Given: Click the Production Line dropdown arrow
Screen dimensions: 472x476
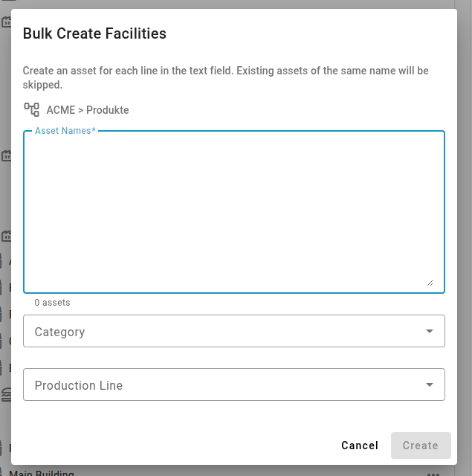Looking at the screenshot, I should [429, 385].
